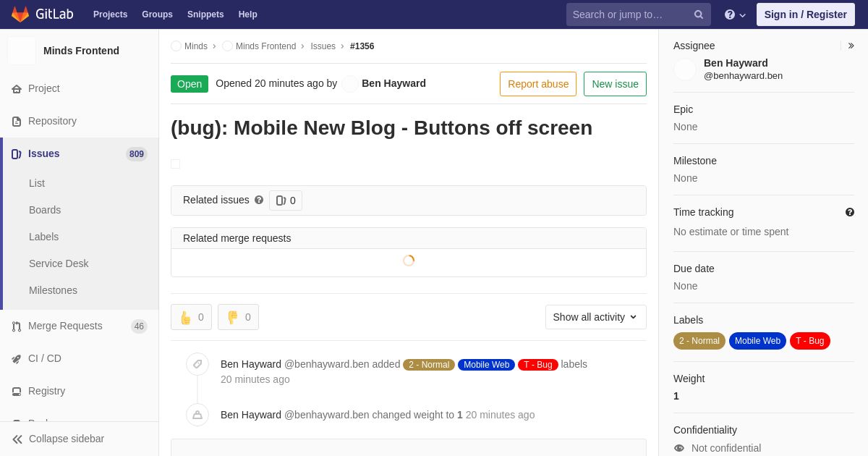The width and height of the screenshot is (868, 456).
Task: Click the Collapse sidebar text
Action: [x=67, y=439]
